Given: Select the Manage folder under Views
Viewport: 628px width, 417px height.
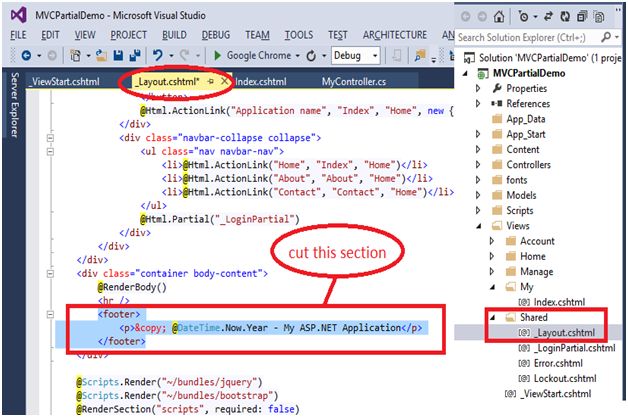Looking at the screenshot, I should coord(537,272).
